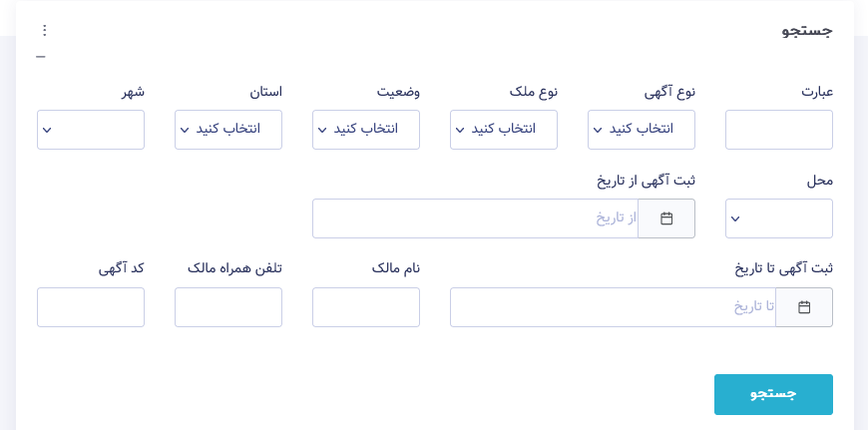This screenshot has width=868, height=430.
Task: Click the تا تاریخ date input
Action: point(613,307)
